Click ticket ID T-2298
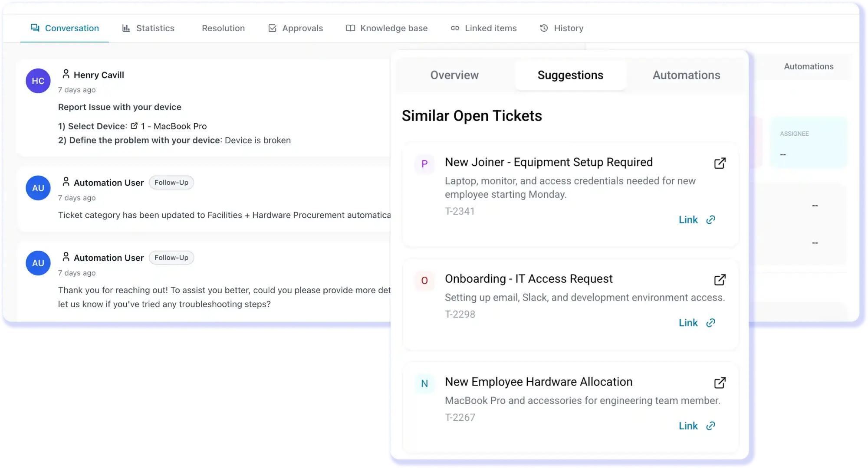 click(460, 314)
